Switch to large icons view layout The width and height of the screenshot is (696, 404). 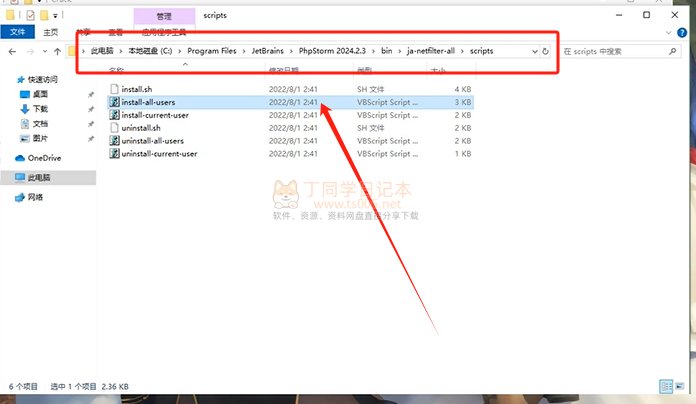click(679, 386)
